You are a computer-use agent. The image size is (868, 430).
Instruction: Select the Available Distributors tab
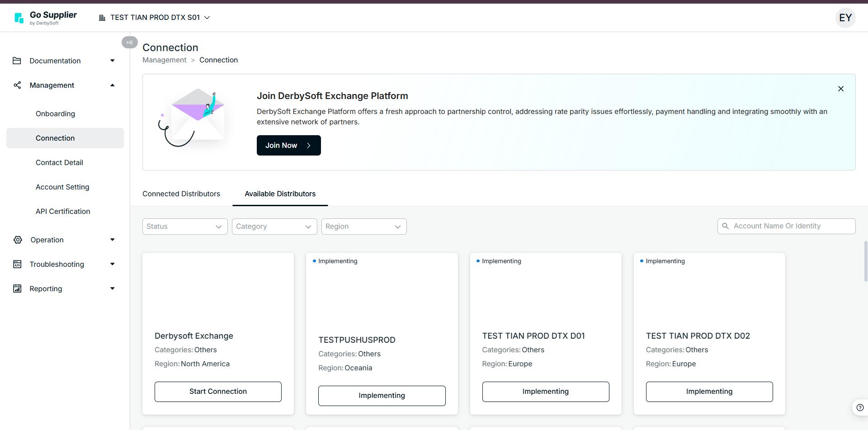(x=280, y=194)
